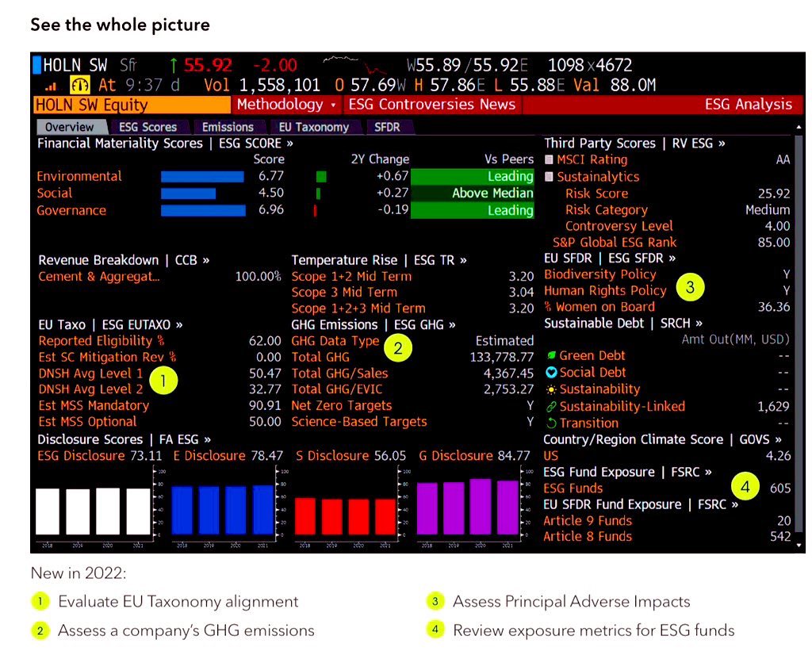Expand EU SFDR Fund Exposure FSRC
The width and height of the screenshot is (812, 655).
coord(641,504)
